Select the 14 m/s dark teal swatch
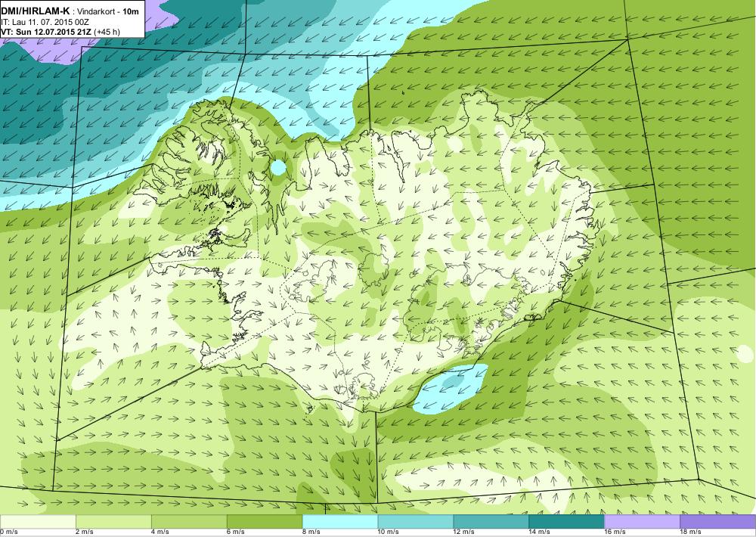This screenshot has width=756, height=537. 566,522
